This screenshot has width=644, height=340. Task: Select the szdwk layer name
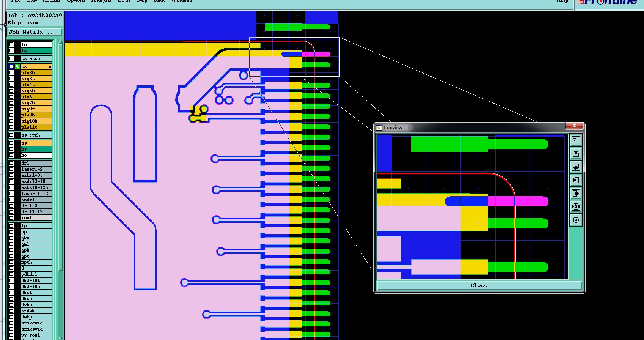click(x=36, y=311)
